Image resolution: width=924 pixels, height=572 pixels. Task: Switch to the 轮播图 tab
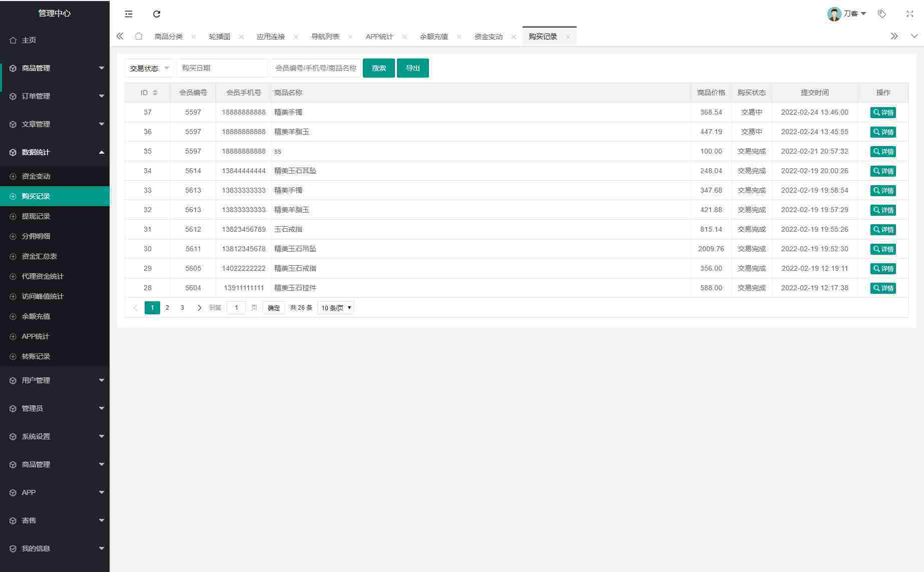[220, 37]
